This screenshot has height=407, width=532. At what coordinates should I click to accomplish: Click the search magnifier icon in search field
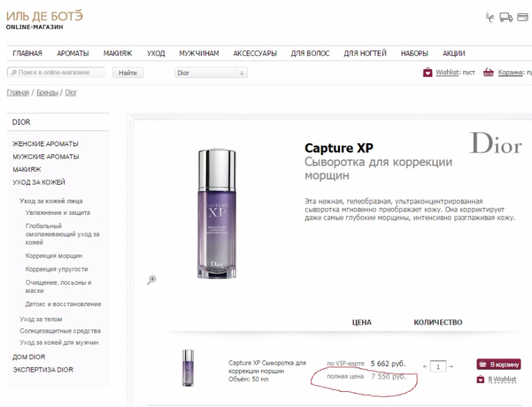coord(13,73)
